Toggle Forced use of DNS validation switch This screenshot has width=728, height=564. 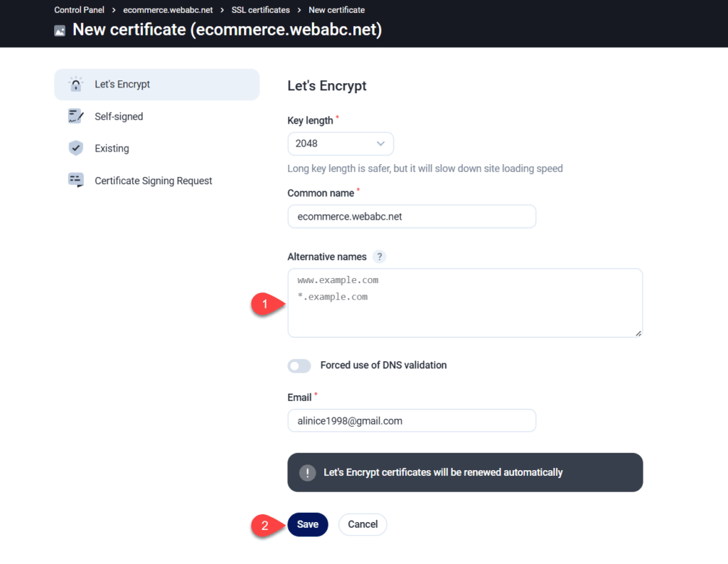299,366
